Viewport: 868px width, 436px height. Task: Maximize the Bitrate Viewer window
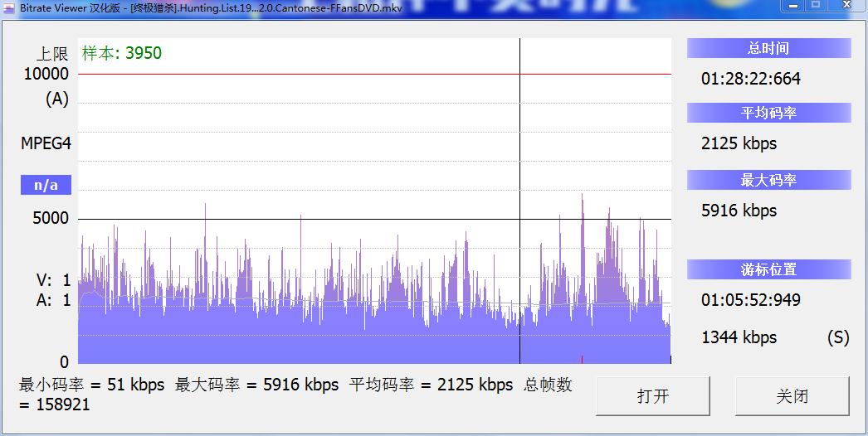815,5
